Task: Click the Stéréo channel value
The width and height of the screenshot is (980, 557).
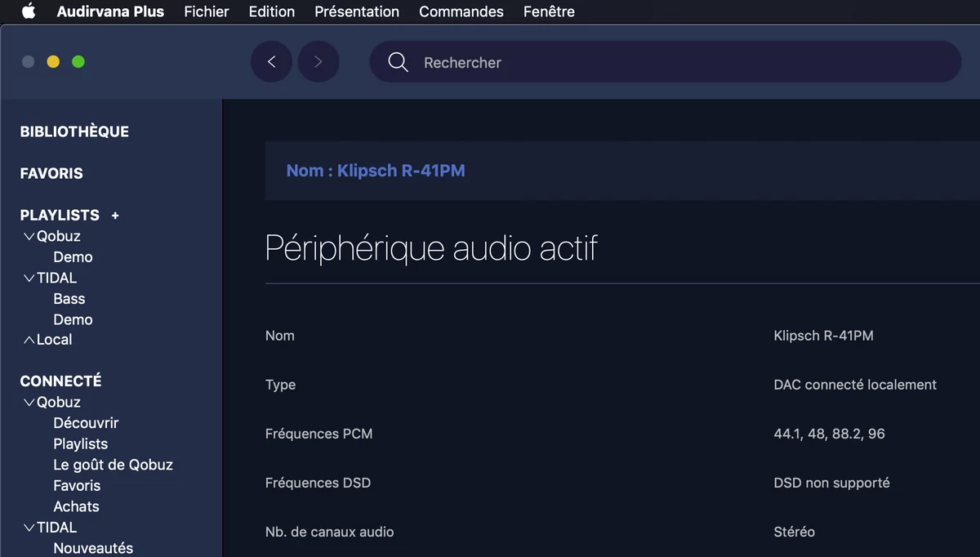Action: click(794, 532)
